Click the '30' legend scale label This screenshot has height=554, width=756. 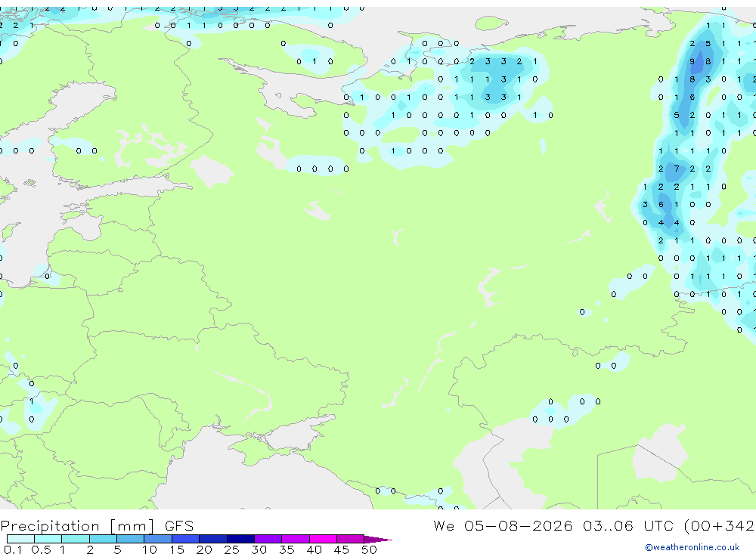tap(259, 549)
